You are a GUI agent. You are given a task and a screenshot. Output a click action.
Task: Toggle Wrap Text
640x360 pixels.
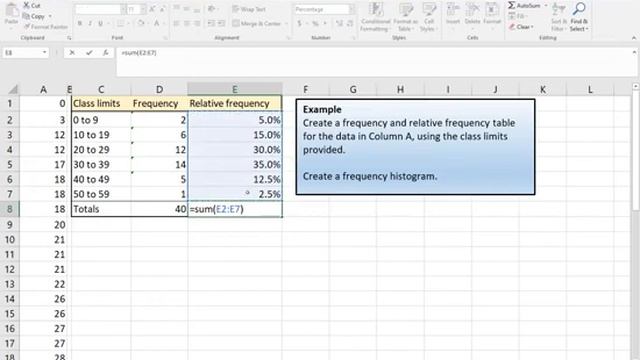tap(249, 9)
